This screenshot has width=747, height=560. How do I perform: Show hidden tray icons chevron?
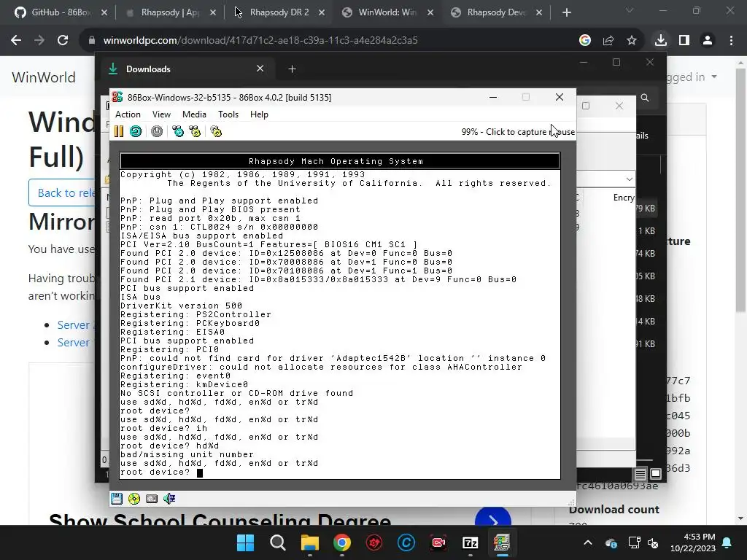coord(588,542)
